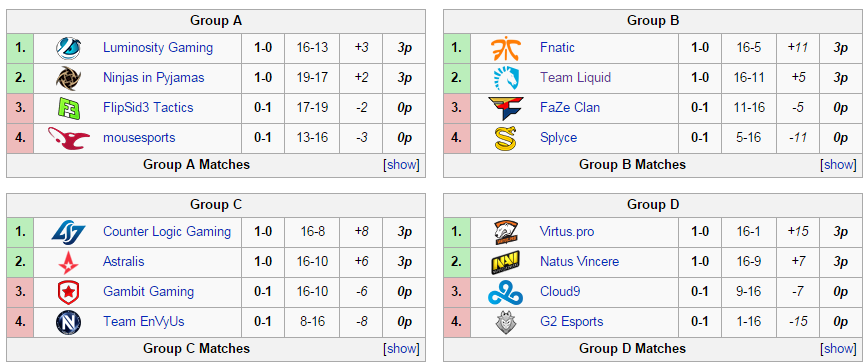Click the Natus Vincere yellow logo

tap(505, 262)
